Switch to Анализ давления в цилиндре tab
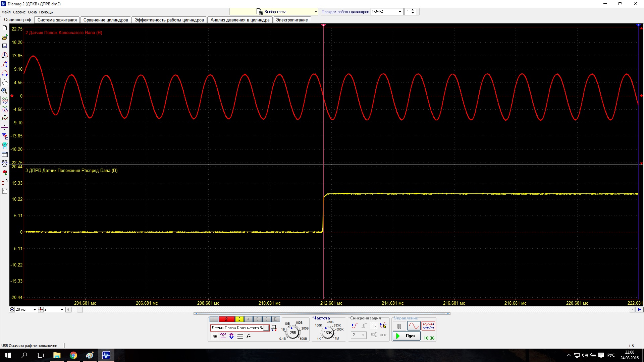Viewport: 644px width, 362px height. 240,20
